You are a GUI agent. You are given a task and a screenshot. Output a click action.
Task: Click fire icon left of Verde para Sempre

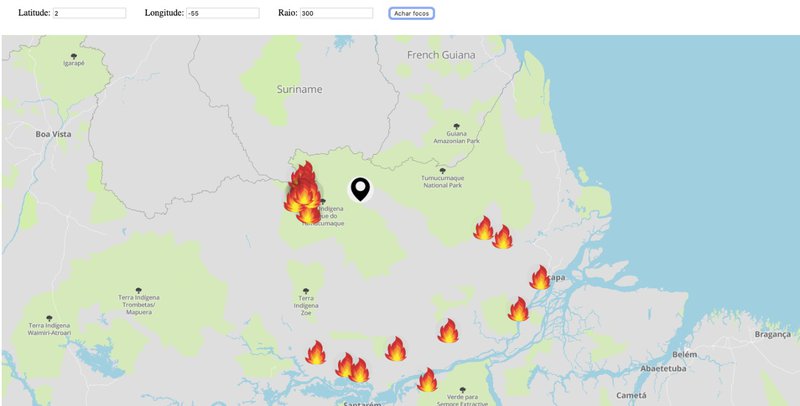pos(427,380)
